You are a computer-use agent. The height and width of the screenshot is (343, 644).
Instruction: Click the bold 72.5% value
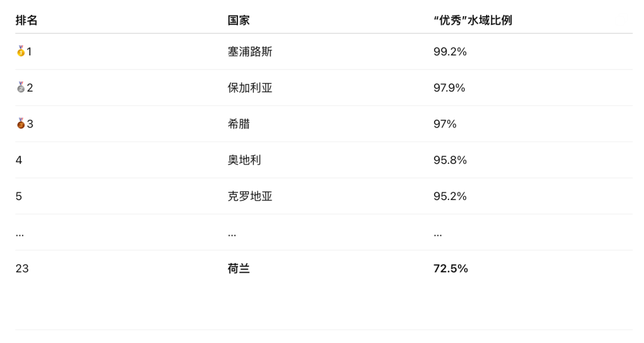[x=450, y=269]
